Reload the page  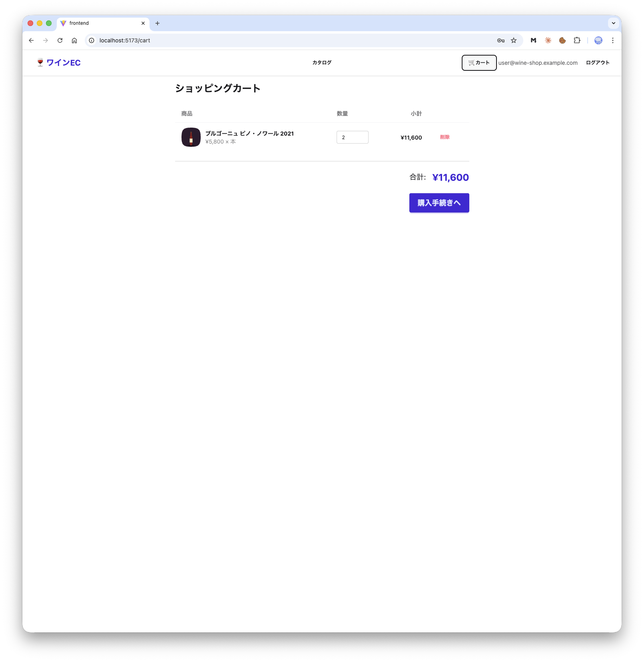60,40
